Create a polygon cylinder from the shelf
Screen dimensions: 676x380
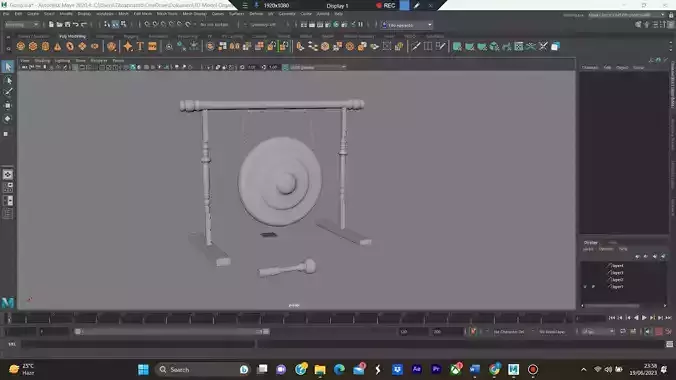[45, 46]
